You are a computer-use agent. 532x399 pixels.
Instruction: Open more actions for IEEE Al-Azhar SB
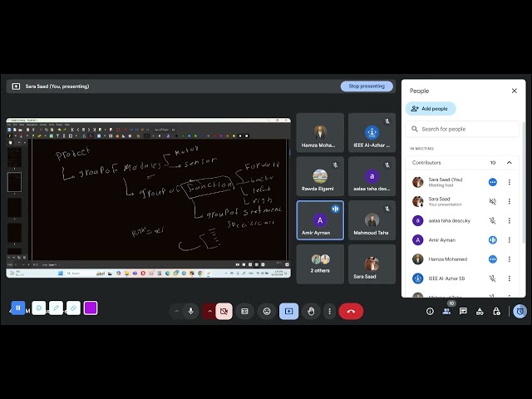click(510, 278)
